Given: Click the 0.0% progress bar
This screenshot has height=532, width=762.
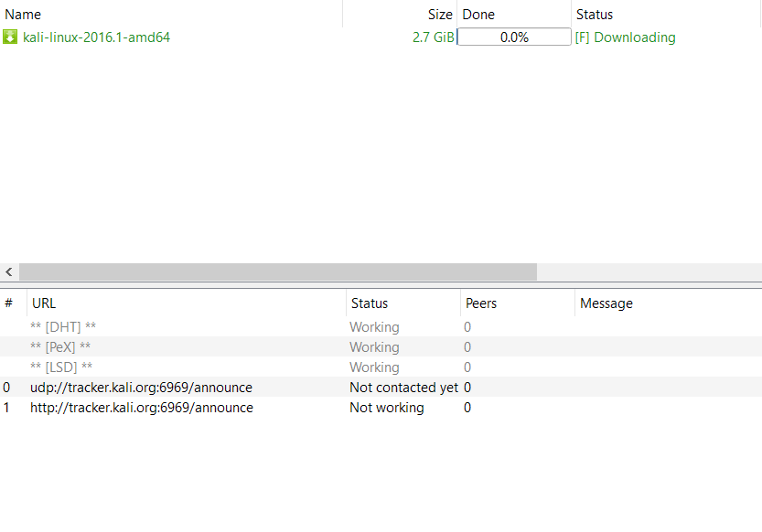Looking at the screenshot, I should (514, 37).
